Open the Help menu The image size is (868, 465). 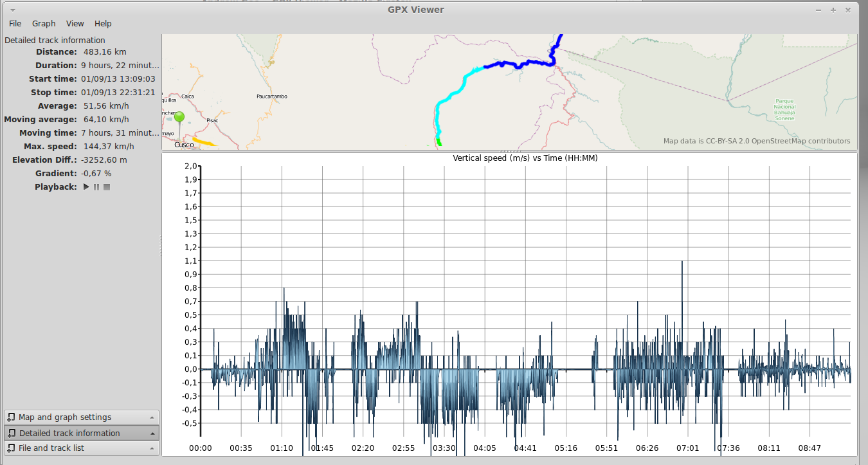point(103,24)
